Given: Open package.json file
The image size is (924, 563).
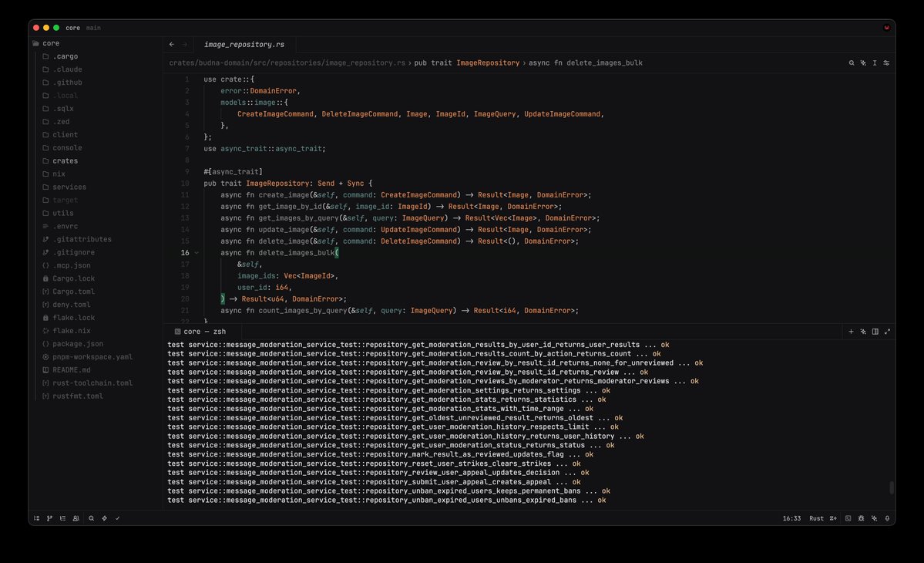Looking at the screenshot, I should tap(78, 344).
